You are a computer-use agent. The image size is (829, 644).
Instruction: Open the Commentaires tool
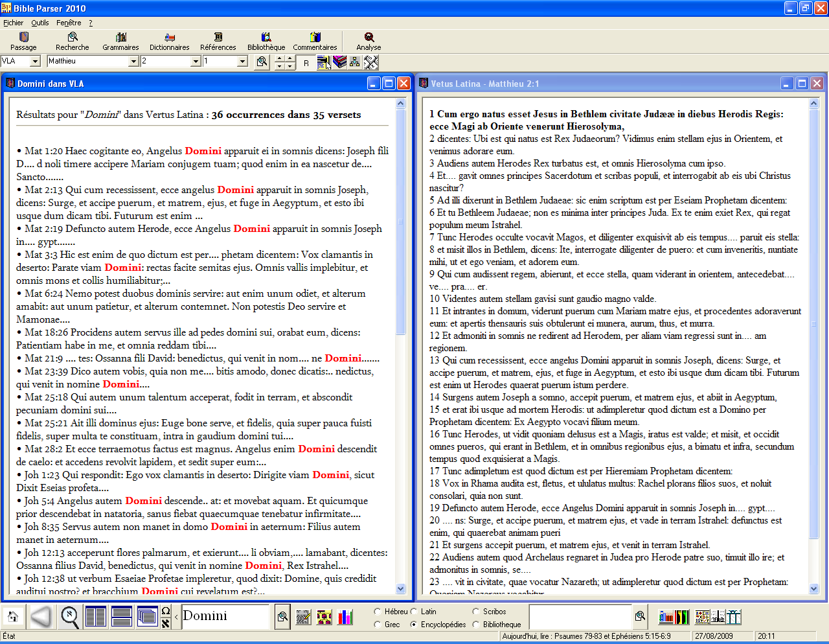(315, 41)
